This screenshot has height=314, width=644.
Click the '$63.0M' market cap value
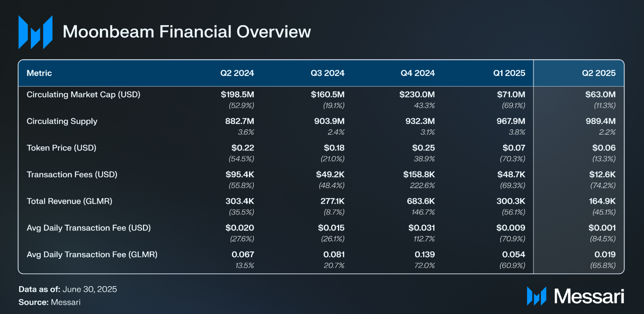[x=600, y=94]
